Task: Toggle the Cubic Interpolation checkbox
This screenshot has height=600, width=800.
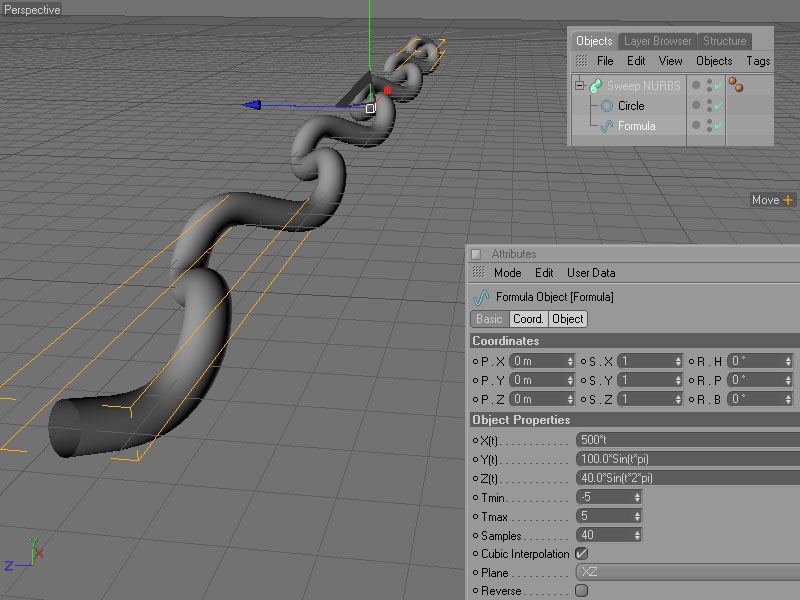Action: (581, 554)
